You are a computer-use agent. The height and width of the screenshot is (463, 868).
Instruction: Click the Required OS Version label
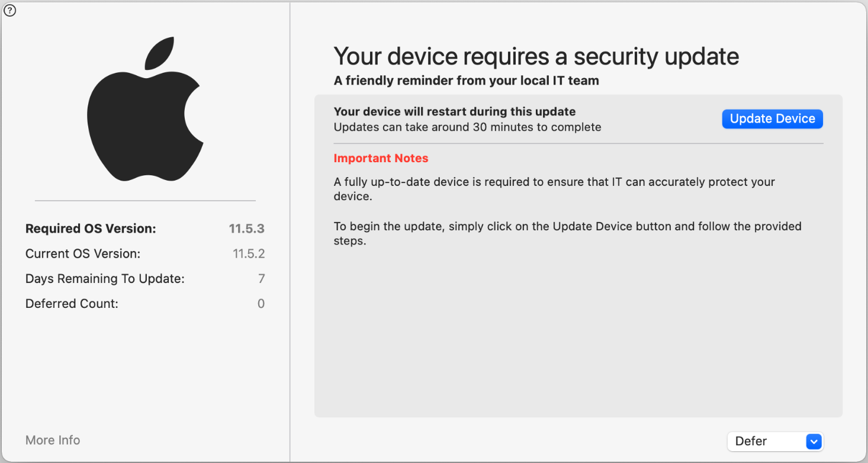point(90,229)
